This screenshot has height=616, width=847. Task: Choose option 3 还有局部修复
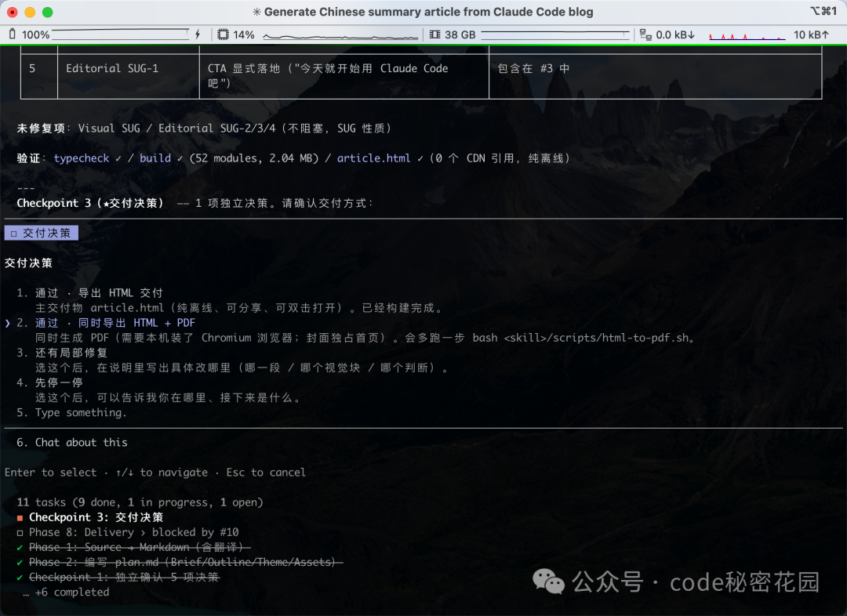pos(62,353)
